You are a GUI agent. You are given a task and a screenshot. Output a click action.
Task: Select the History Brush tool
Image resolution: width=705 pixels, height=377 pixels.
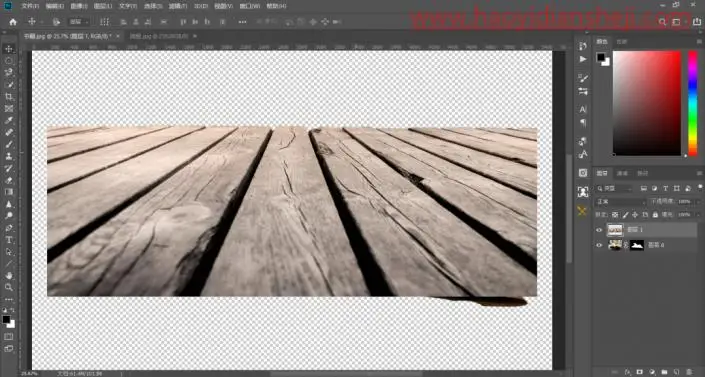coord(9,168)
